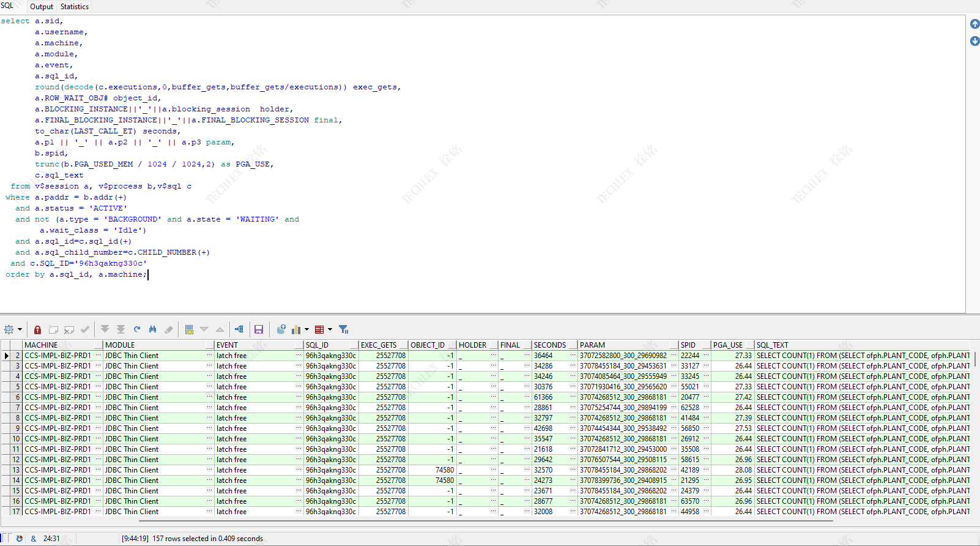Click the purple save floppy disk icon

point(259,329)
